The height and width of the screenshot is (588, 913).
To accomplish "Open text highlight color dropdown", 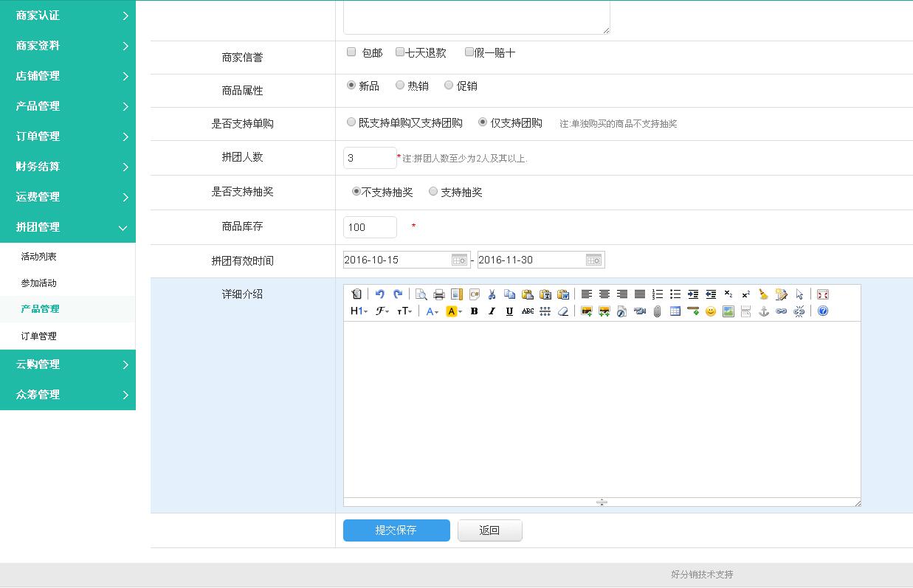I will [x=454, y=311].
